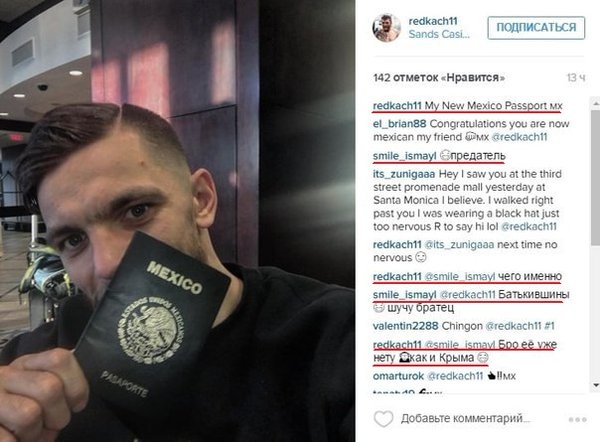
Task: Click the heart like icon
Action: point(383,419)
